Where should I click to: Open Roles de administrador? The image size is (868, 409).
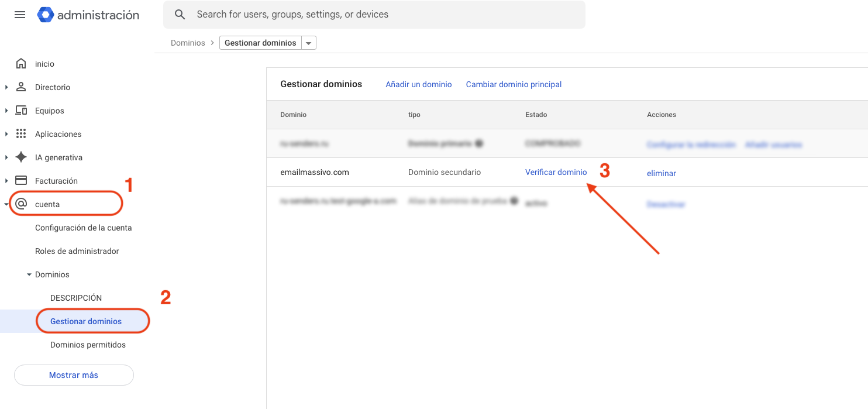coord(77,251)
